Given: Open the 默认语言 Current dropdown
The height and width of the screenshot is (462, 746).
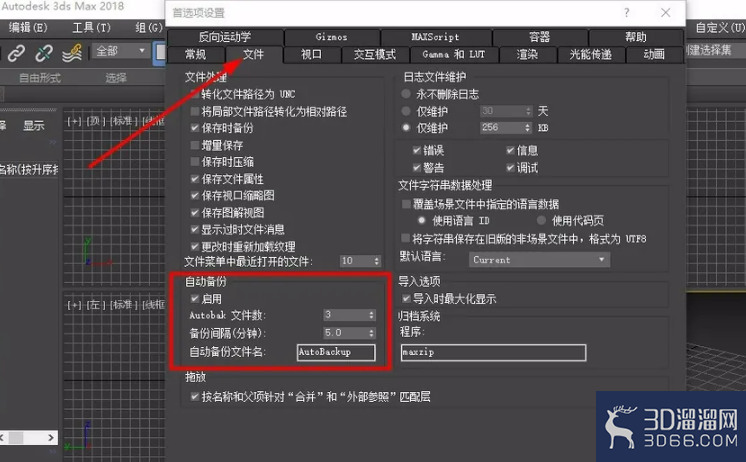Looking at the screenshot, I should tap(540, 260).
